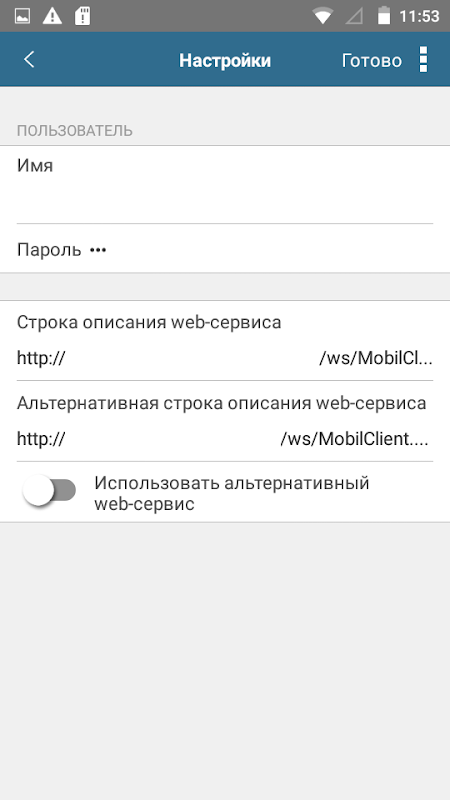The width and height of the screenshot is (450, 800).
Task: Tap the Имя input field
Action: (x=225, y=185)
